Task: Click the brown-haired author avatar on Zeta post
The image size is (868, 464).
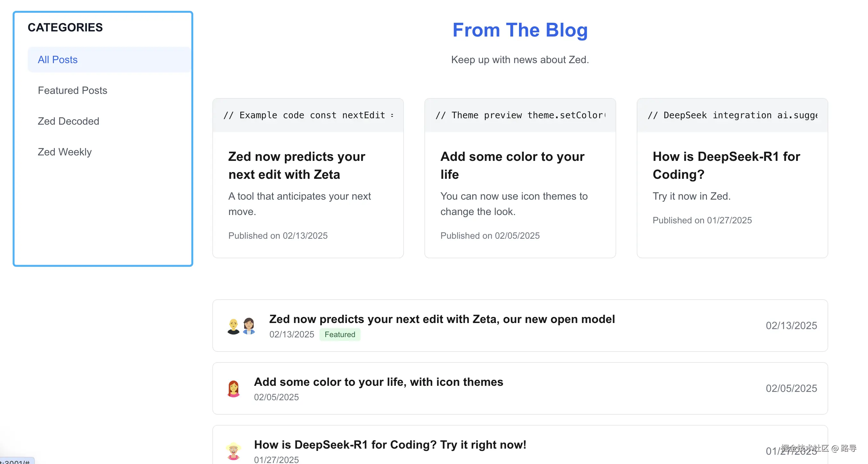Action: pyautogui.click(x=249, y=326)
